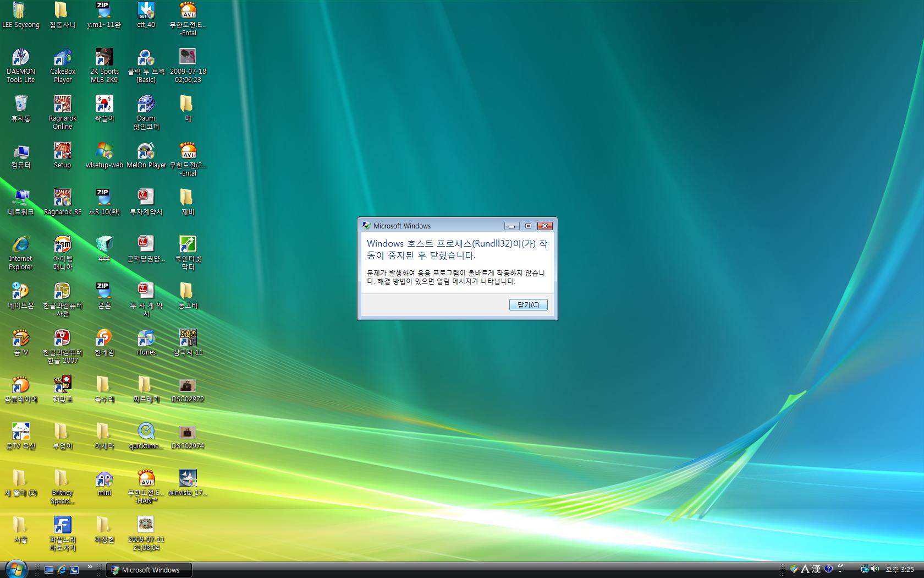Select the 컴퓨터 desktop icon
This screenshot has width=924, height=578.
coord(21,155)
